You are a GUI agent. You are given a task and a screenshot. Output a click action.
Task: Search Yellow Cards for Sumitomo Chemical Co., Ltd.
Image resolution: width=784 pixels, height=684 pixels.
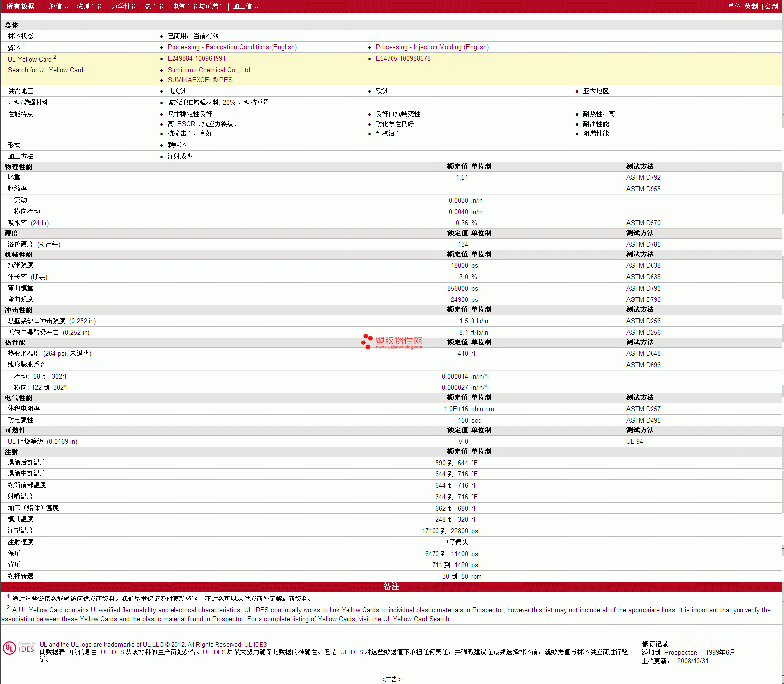tap(209, 70)
